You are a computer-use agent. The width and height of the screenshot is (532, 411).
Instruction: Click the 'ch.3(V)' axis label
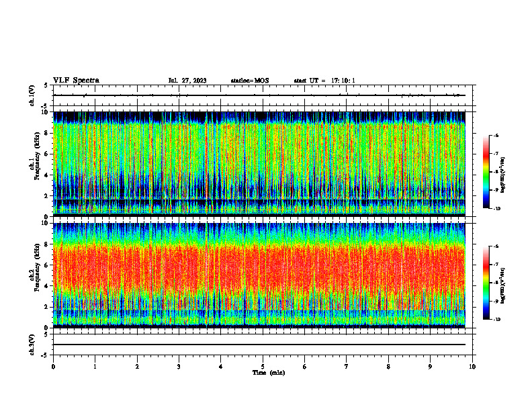[32, 345]
